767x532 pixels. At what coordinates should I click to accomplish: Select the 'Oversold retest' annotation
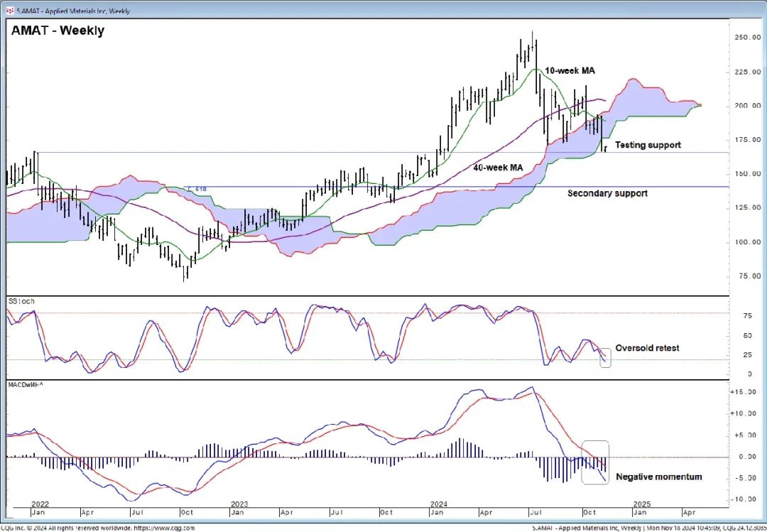pyautogui.click(x=647, y=348)
